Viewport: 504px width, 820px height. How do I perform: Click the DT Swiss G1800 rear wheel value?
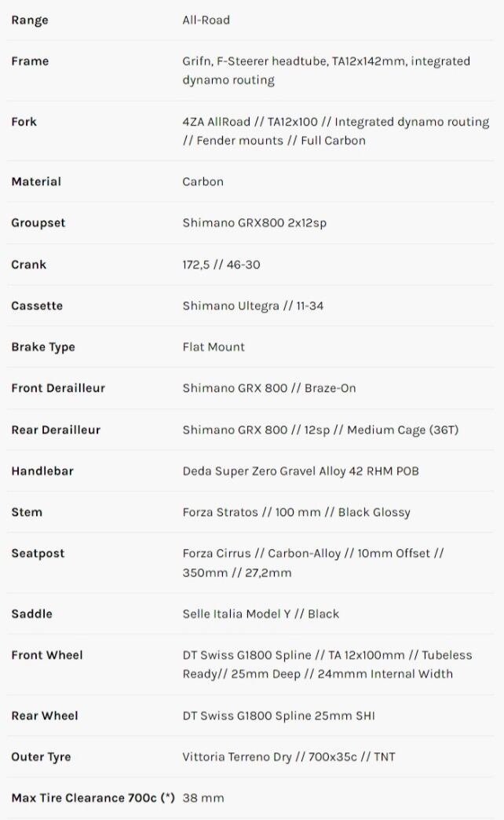click(x=290, y=716)
